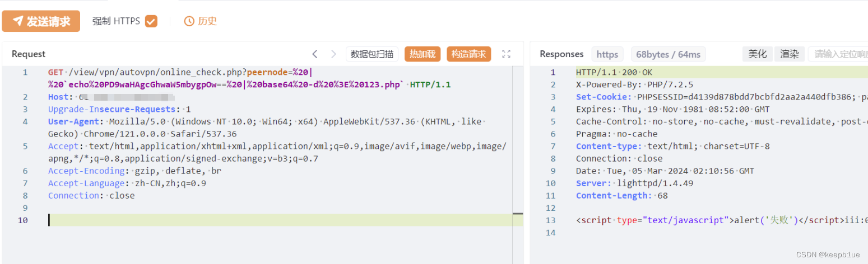
Task: Click the script alert('失败') response body line
Action: [722, 220]
